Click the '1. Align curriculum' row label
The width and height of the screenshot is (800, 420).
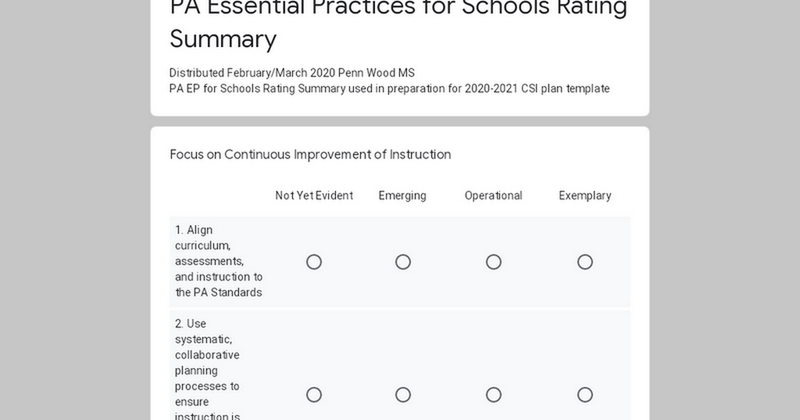(x=218, y=261)
